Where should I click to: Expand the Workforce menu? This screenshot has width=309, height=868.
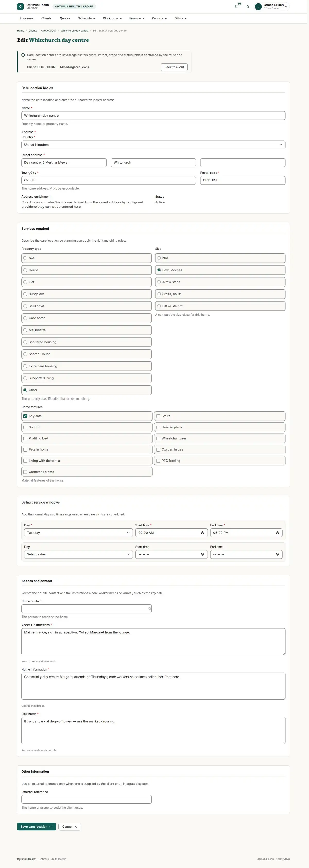point(112,18)
